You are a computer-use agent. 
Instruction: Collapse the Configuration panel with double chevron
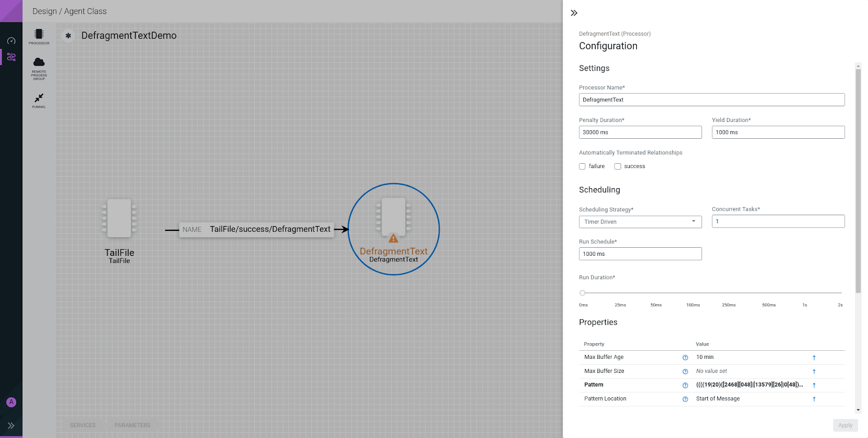coord(574,13)
